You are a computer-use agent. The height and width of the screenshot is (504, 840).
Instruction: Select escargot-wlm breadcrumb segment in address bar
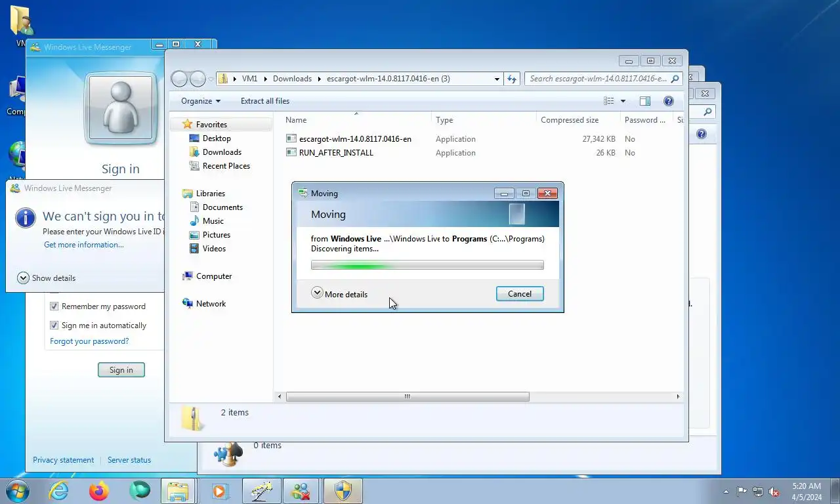click(x=388, y=79)
